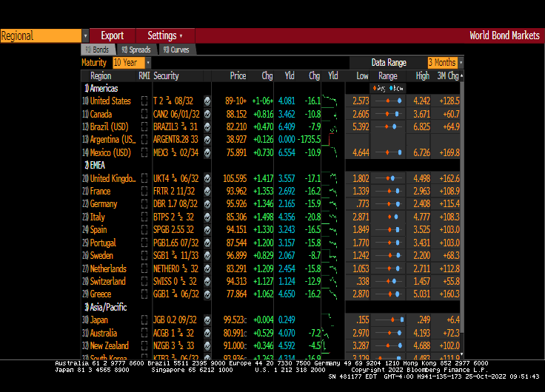Open the chart icon for Canada CAN2 06/01/32
The image size is (545, 392).
207,114
